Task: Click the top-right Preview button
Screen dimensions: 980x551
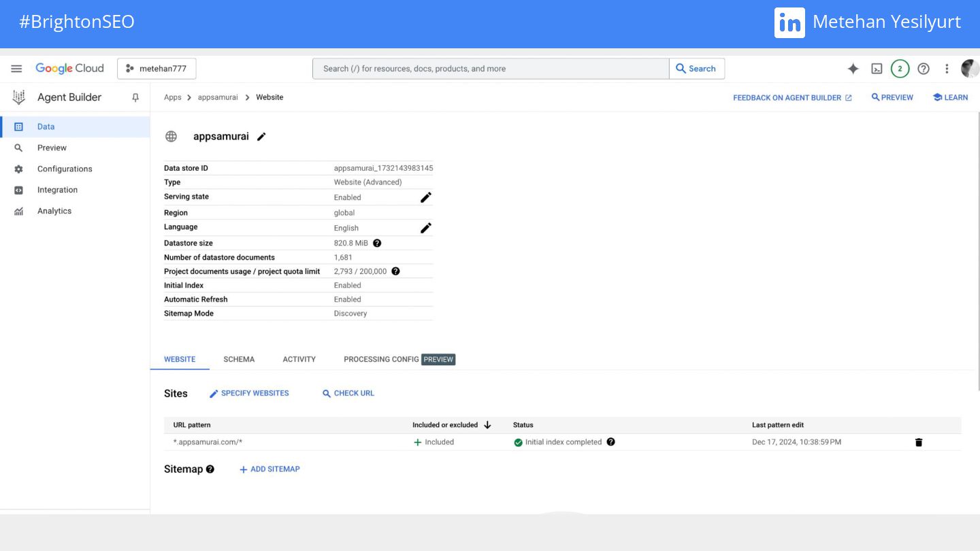Action: point(892,97)
